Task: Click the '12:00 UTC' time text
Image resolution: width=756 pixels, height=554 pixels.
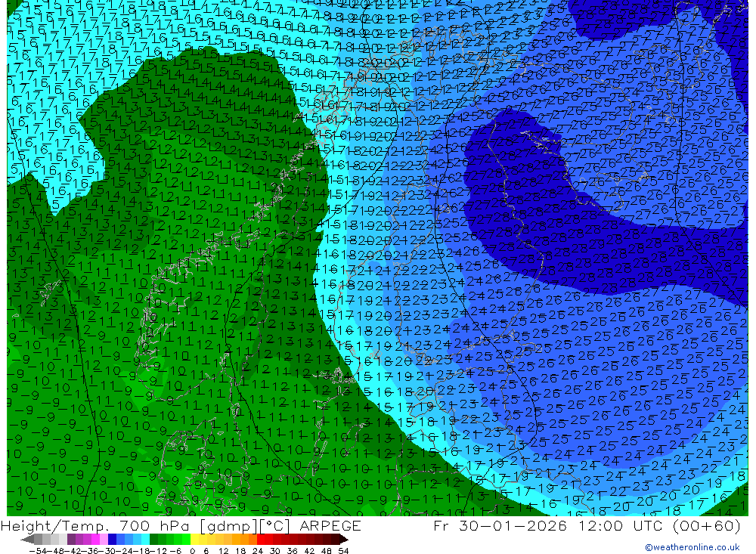Action: pos(622,526)
